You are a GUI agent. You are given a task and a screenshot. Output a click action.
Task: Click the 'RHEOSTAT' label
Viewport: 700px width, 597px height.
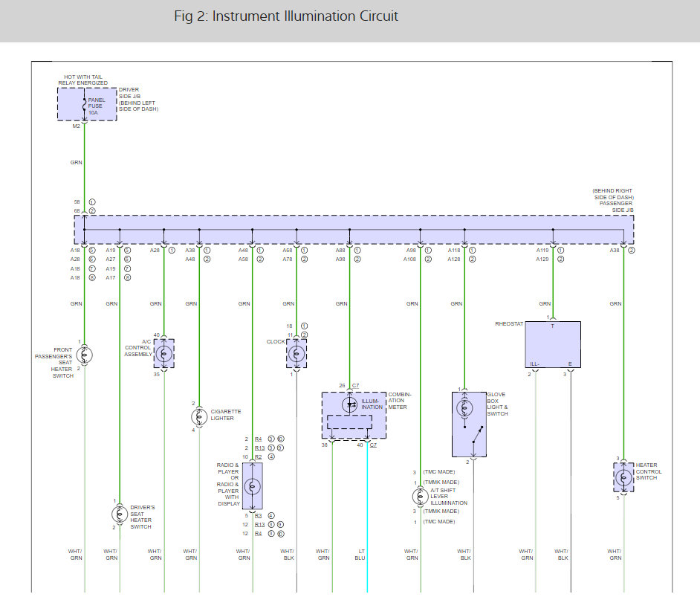509,323
